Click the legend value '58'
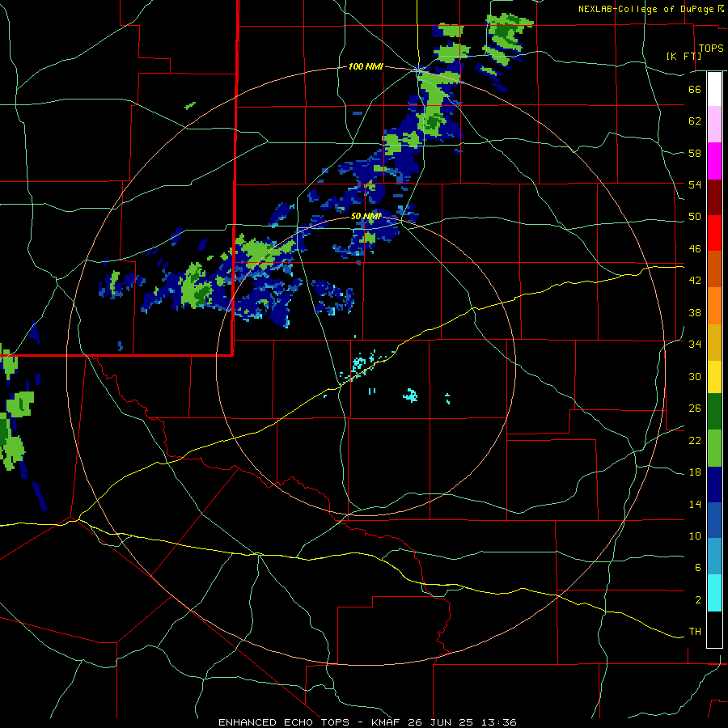The height and width of the screenshot is (728, 728). (x=695, y=153)
